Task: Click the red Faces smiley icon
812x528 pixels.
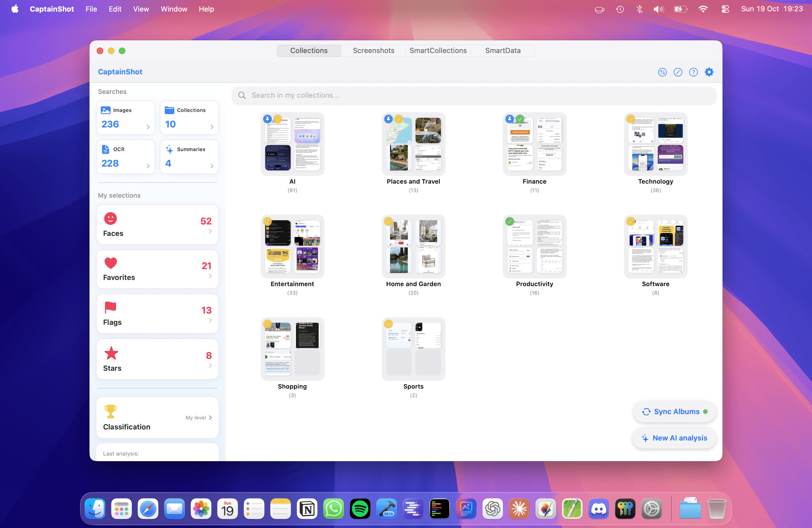Action: click(110, 218)
